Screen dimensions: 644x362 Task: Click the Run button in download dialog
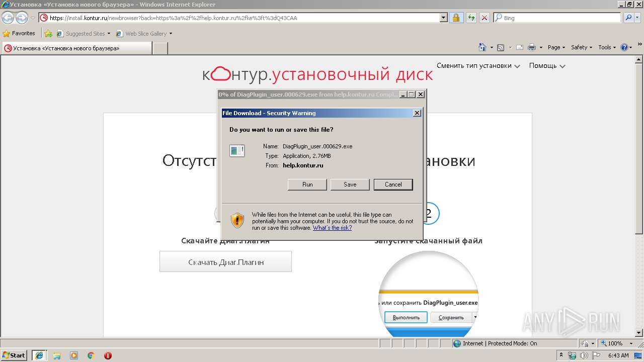point(307,185)
